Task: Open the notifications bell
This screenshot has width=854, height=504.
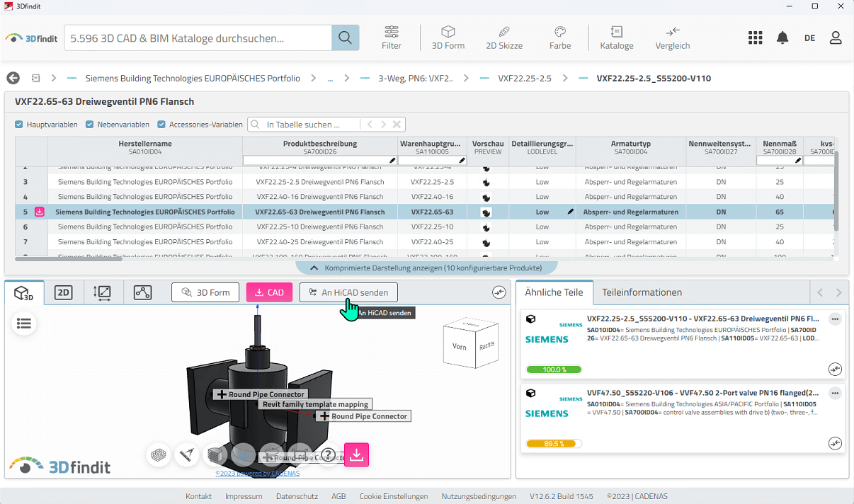Action: (x=782, y=38)
